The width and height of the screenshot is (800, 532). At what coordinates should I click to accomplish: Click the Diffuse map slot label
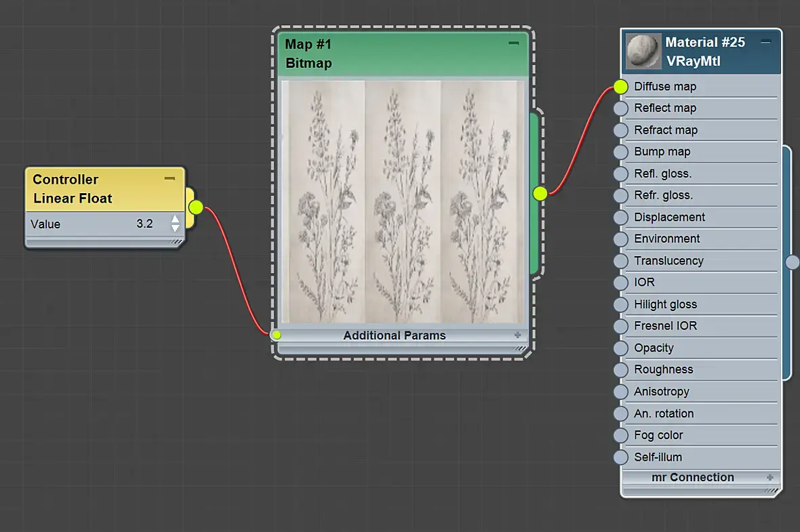(665, 87)
